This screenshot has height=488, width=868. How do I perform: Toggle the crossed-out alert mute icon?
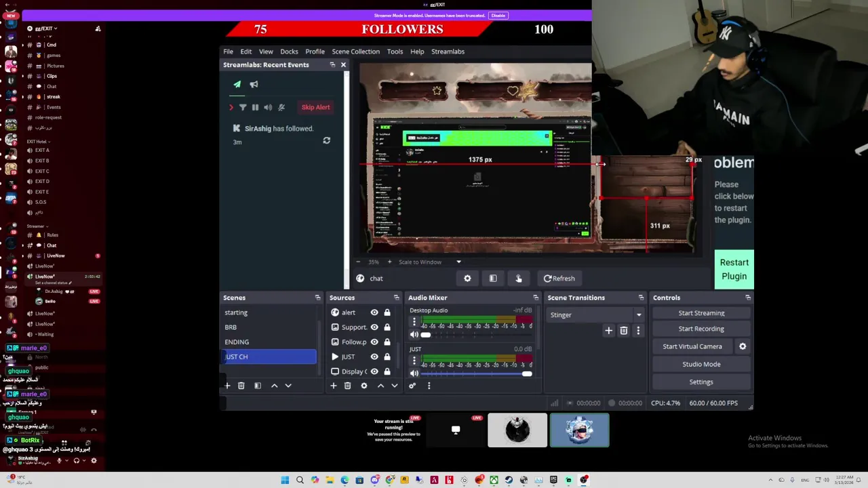(281, 107)
